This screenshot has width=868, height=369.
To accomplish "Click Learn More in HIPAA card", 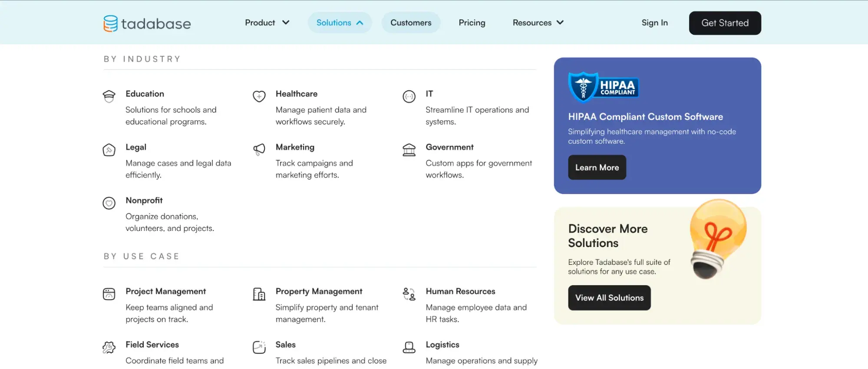I will tap(597, 168).
